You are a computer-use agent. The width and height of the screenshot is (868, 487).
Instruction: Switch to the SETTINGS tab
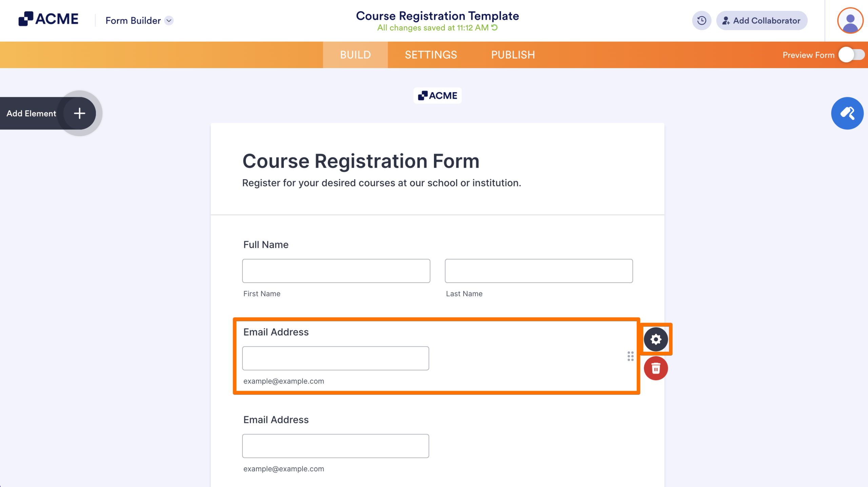tap(431, 55)
